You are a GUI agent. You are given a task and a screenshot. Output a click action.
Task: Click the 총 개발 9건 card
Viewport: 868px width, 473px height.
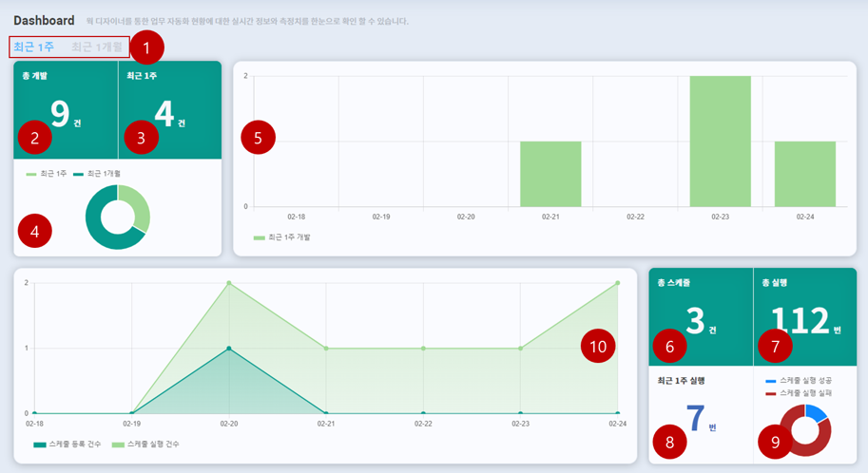(66, 110)
